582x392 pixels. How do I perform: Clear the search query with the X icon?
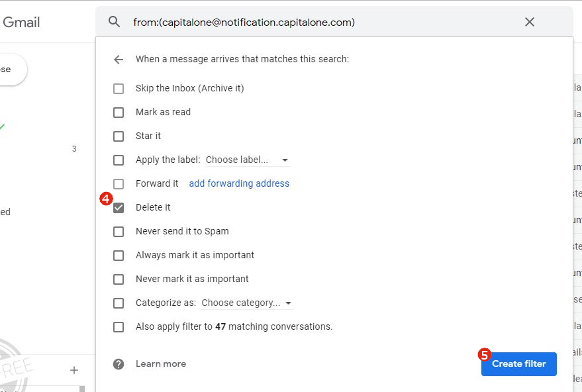529,22
